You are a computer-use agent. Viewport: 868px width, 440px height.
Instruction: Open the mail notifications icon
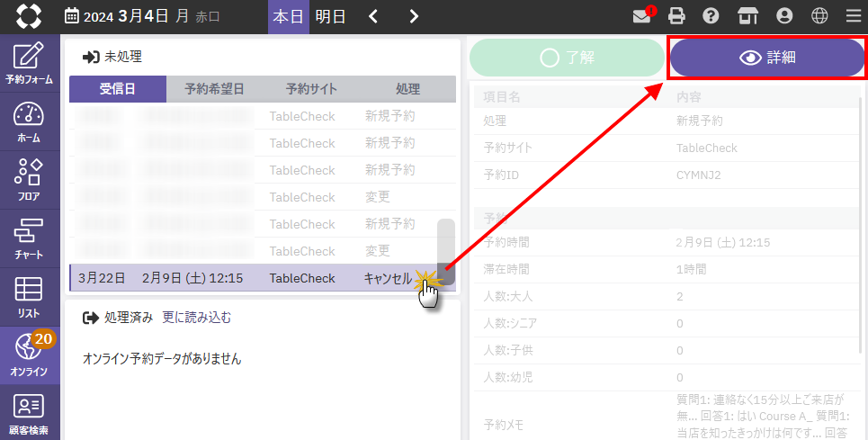click(x=642, y=16)
